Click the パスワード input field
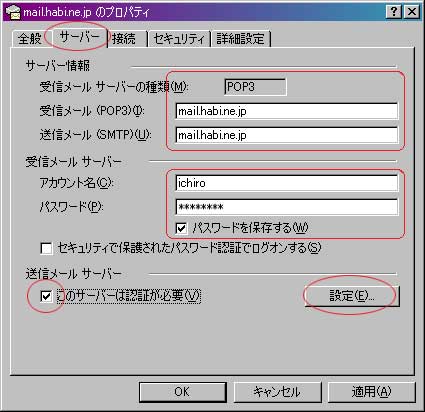The height and width of the screenshot is (412, 425). (287, 207)
